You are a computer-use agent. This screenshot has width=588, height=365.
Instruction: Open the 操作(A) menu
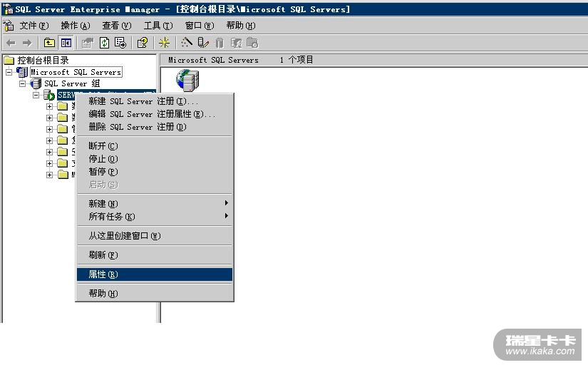(x=76, y=26)
